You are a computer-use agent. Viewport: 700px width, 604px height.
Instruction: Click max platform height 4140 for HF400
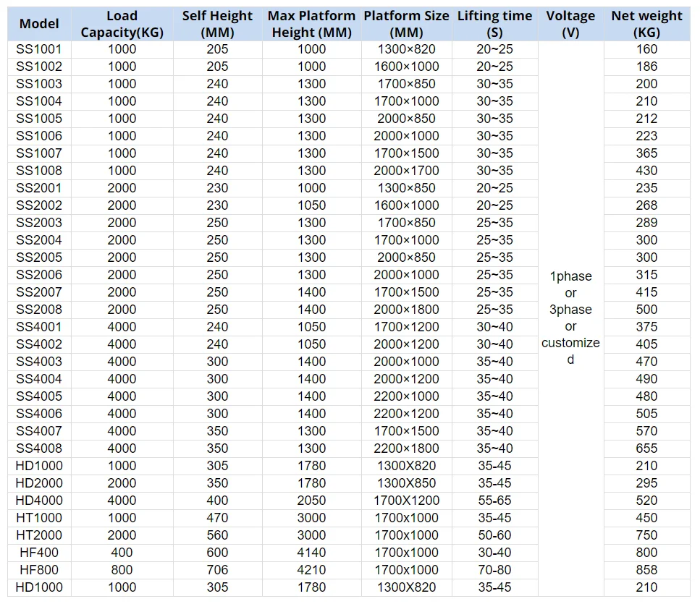tap(311, 553)
